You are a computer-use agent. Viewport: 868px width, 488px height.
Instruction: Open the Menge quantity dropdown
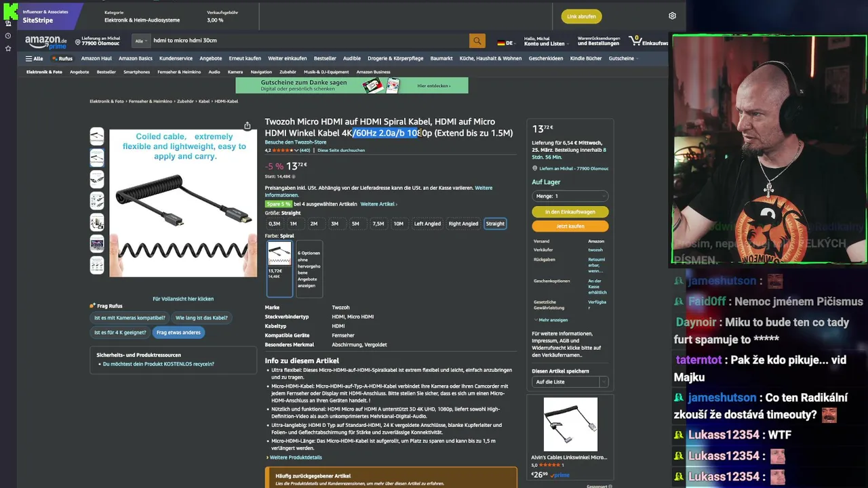[570, 196]
